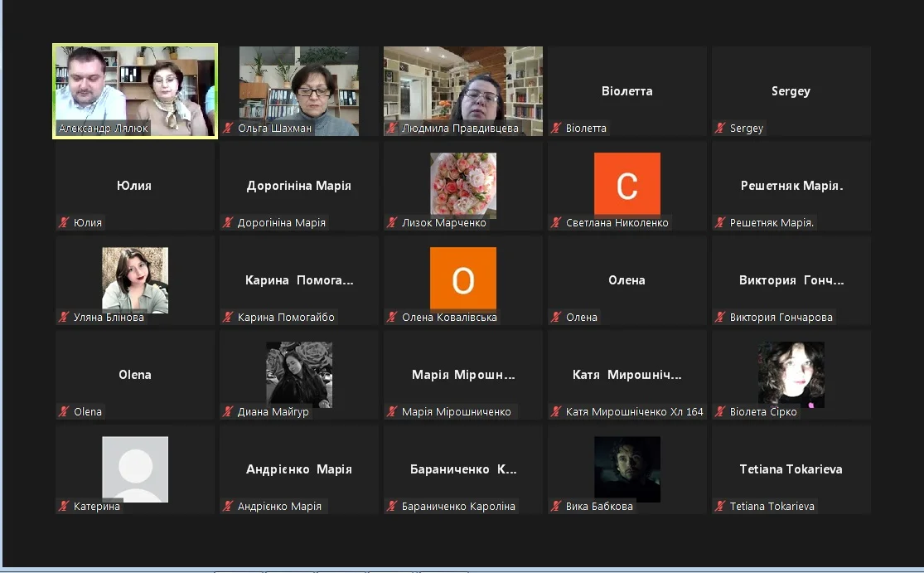The height and width of the screenshot is (573, 924).
Task: Click the muted mic icon beside Олена label
Action: (556, 317)
